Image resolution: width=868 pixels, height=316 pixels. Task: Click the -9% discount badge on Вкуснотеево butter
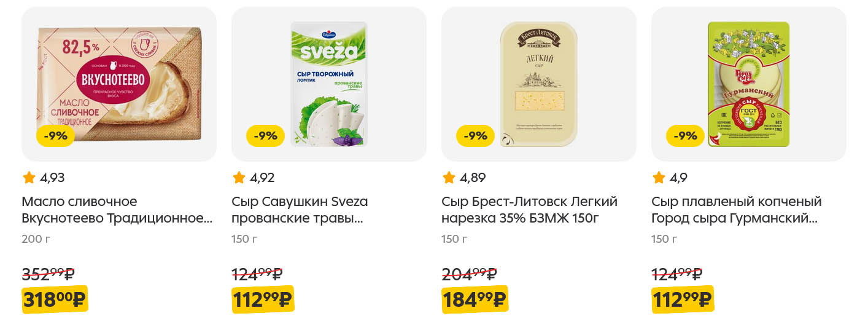click(x=55, y=136)
